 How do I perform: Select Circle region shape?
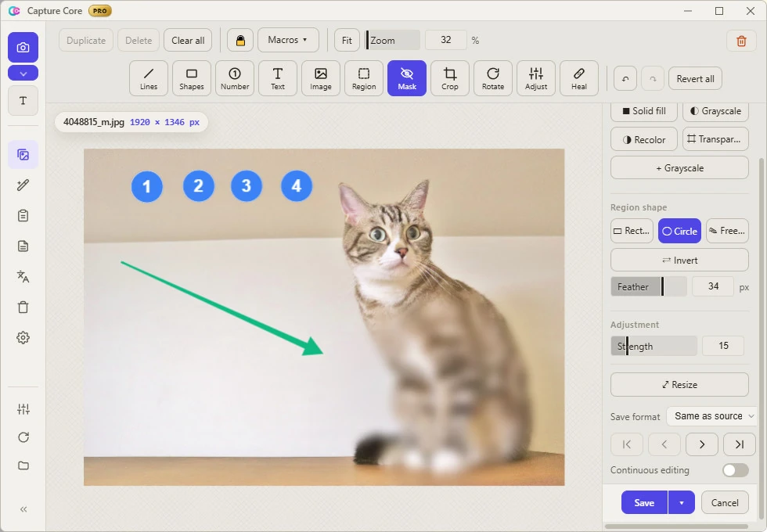click(x=679, y=231)
